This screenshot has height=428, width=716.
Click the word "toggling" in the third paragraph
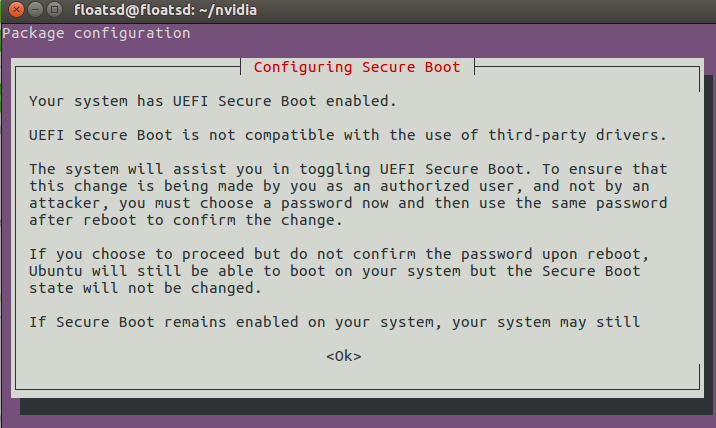pos(335,169)
